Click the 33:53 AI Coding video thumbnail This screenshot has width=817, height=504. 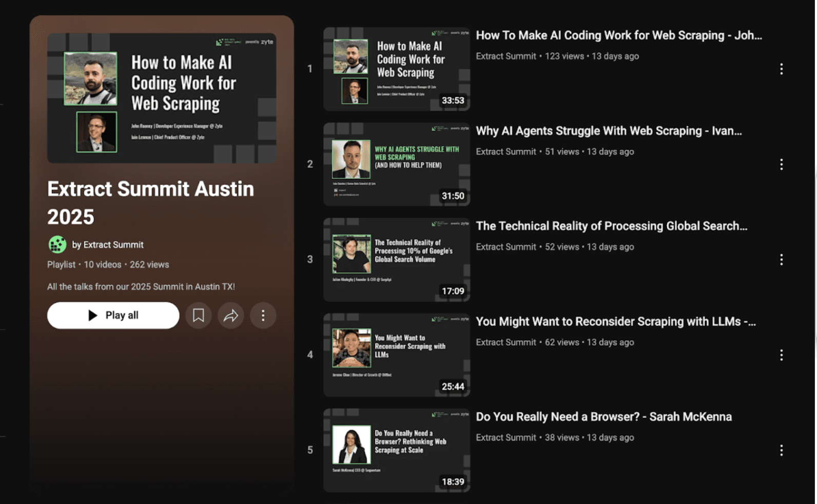pyautogui.click(x=396, y=69)
